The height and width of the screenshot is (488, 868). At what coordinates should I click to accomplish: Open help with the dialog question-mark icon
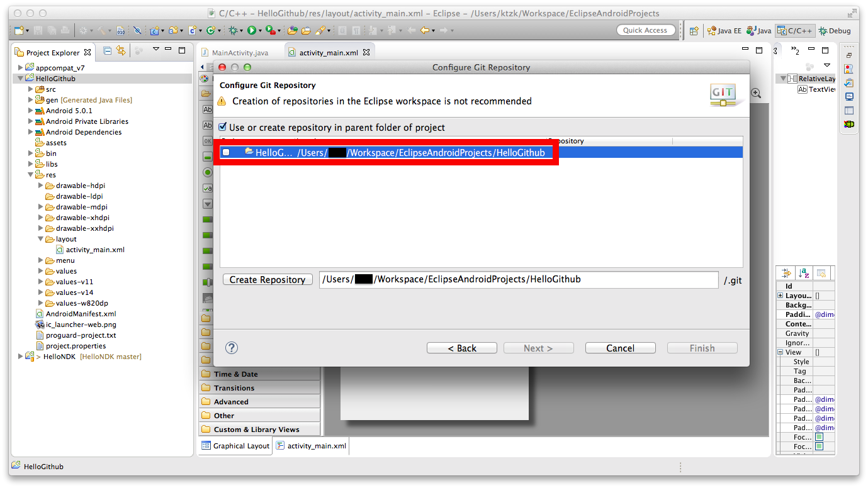(232, 348)
